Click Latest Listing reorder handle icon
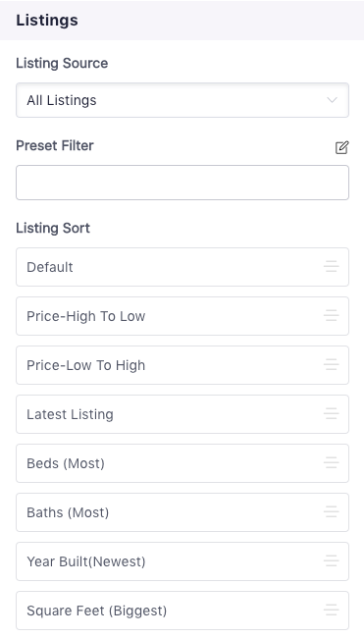The height and width of the screenshot is (638, 364). [x=332, y=414]
